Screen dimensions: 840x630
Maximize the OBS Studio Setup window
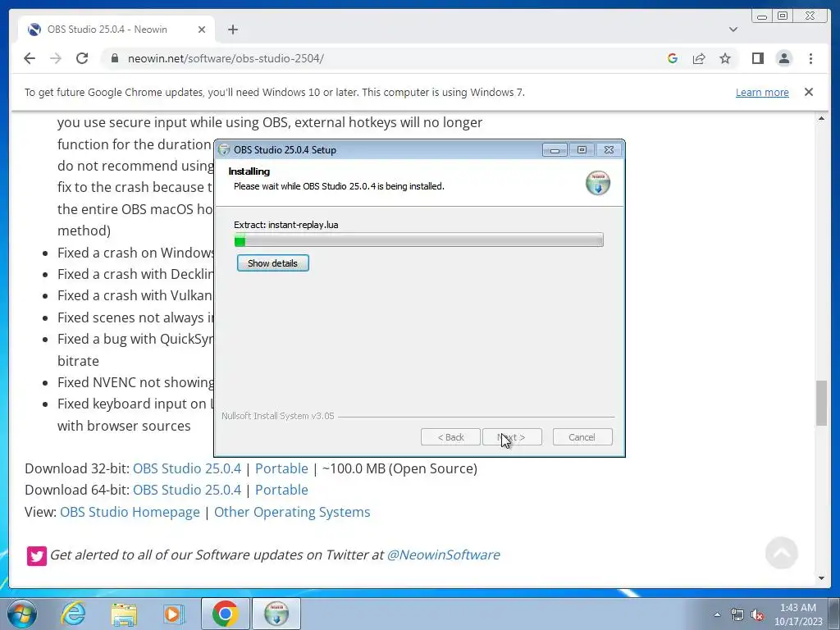(x=582, y=150)
